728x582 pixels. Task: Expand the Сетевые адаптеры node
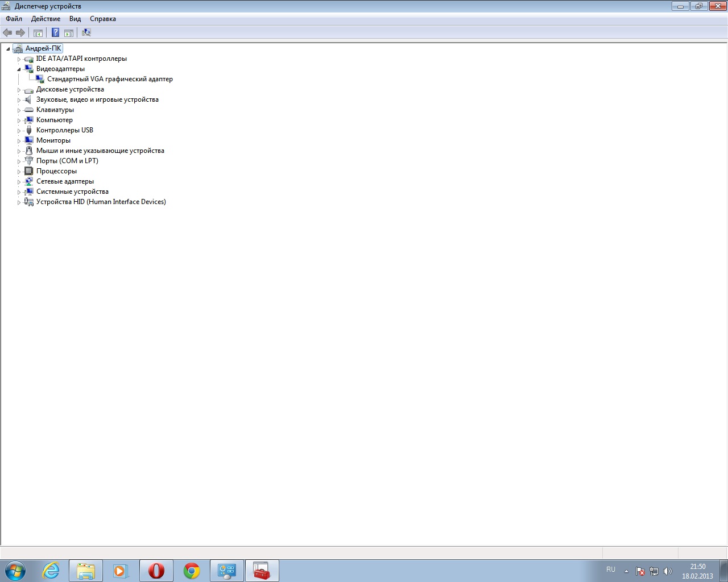[x=19, y=182]
